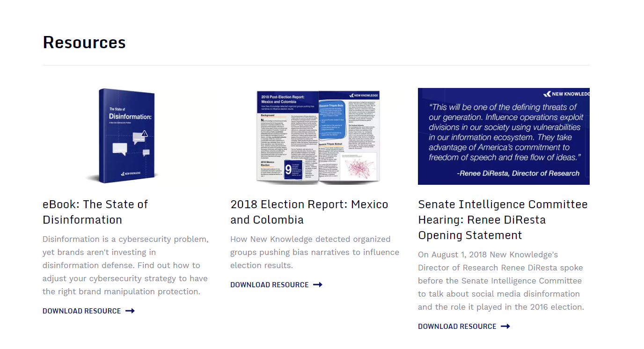
Task: Open 'Senate Intelligence Committee Hearing' title
Action: 503,220
